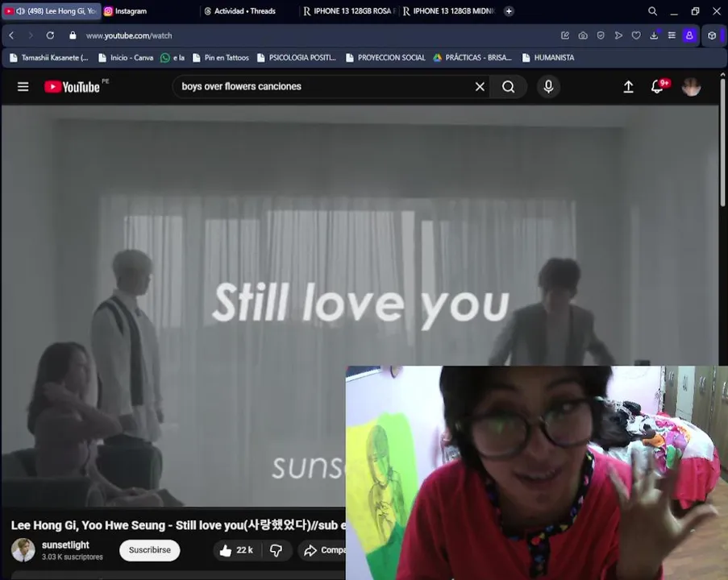Image resolution: width=728 pixels, height=580 pixels.
Task: Click the Suscribirse button
Action: point(149,550)
